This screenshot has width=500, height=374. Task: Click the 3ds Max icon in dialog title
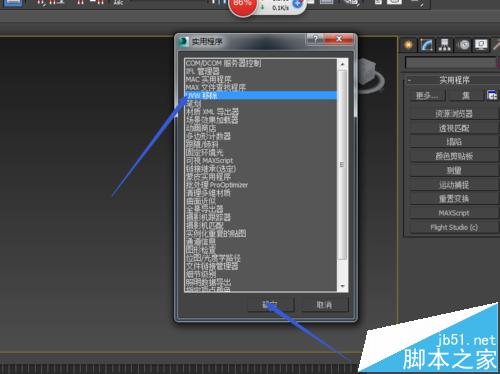coord(183,41)
